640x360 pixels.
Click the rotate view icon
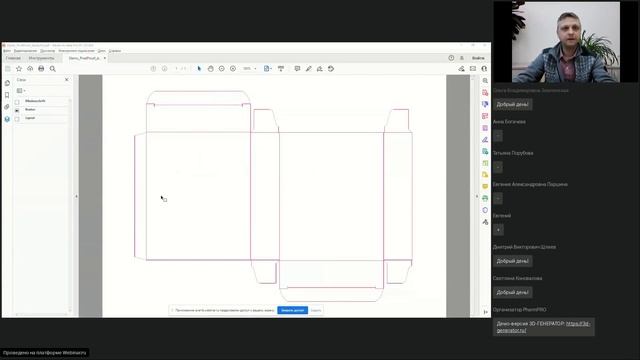pos(331,69)
